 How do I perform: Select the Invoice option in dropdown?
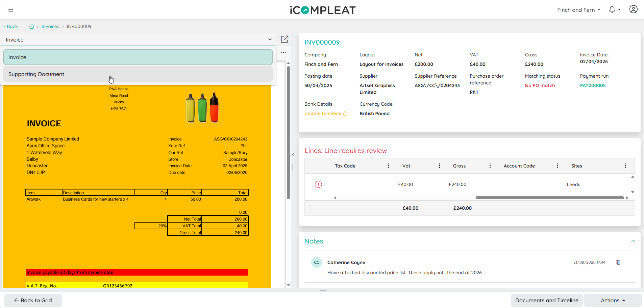138,57
